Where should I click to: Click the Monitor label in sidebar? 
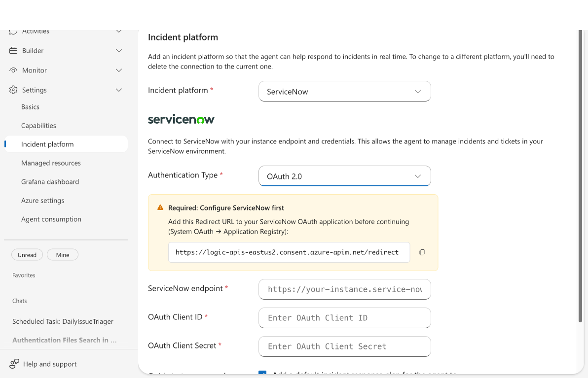point(35,70)
